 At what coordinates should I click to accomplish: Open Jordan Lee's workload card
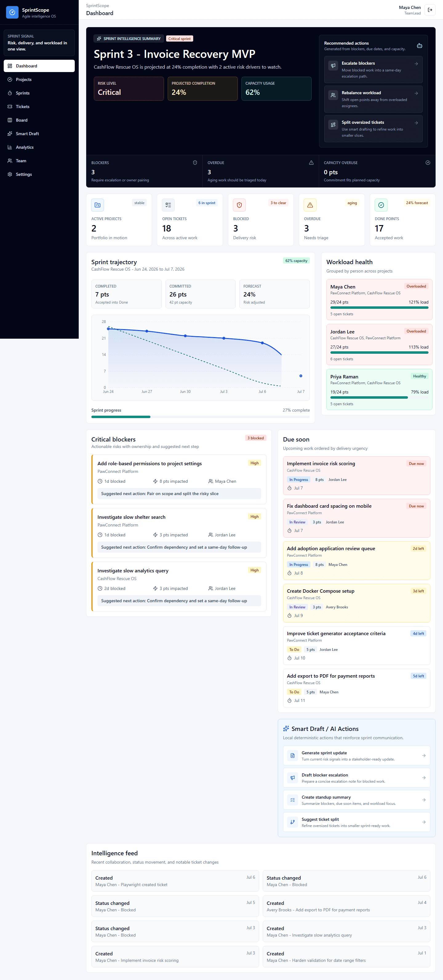click(x=380, y=344)
